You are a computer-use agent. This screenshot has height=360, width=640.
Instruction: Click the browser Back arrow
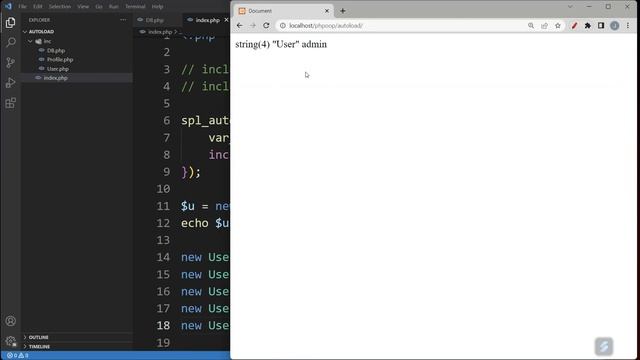[x=240, y=25]
